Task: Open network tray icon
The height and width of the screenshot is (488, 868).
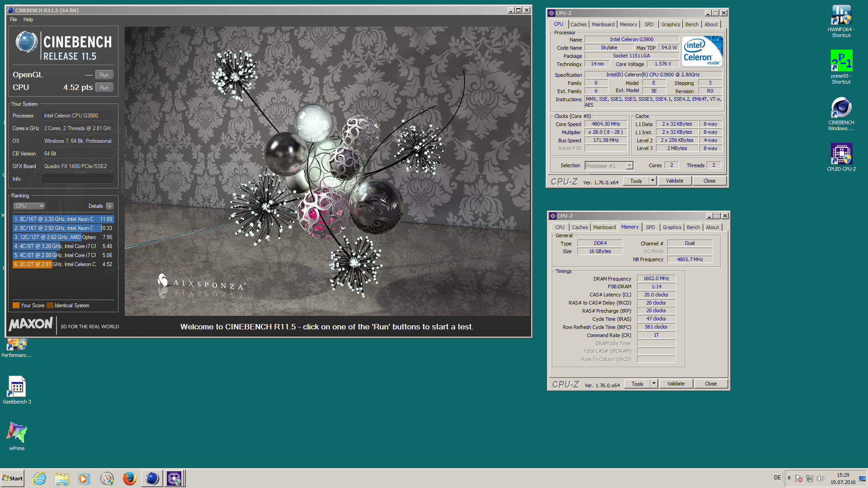Action: [809, 479]
